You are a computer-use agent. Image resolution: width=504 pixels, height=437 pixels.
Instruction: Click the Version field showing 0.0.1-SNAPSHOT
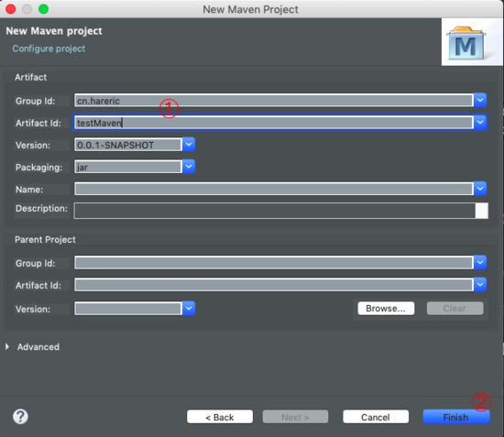(x=128, y=145)
